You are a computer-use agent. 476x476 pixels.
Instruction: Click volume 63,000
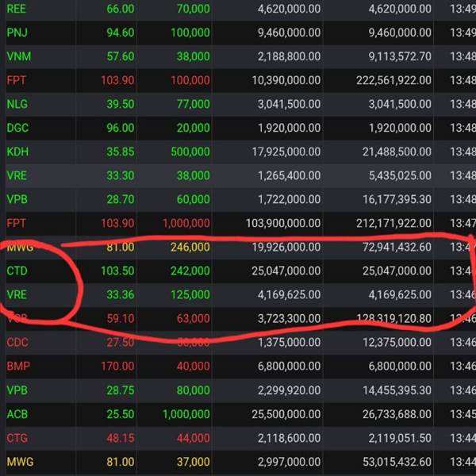[193, 318]
